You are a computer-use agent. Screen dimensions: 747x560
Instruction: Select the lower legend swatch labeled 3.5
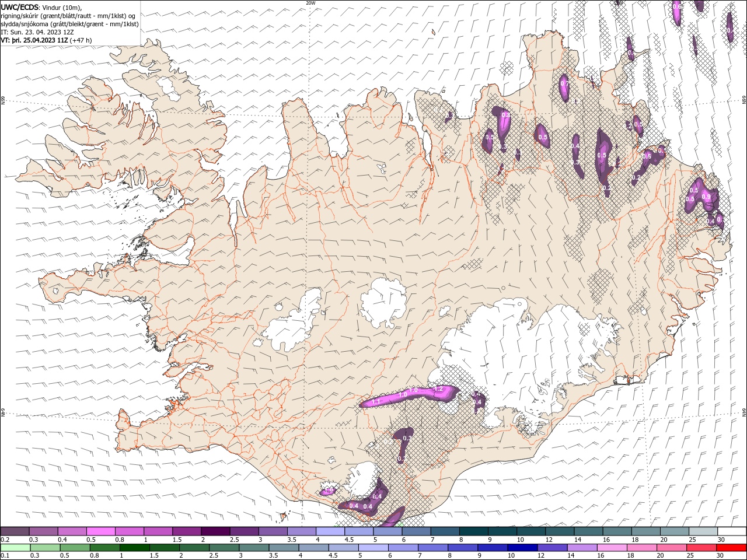pyautogui.click(x=284, y=548)
